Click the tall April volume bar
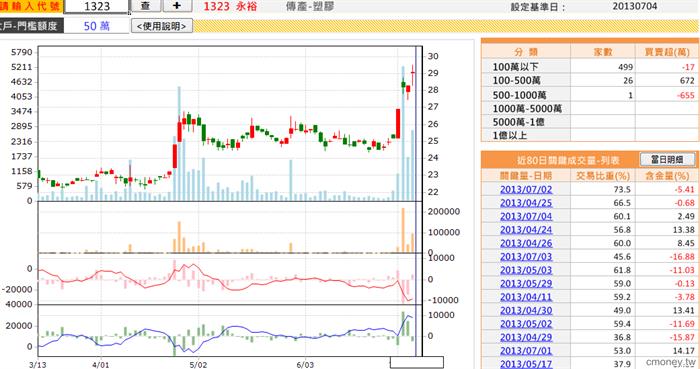The height and width of the screenshot is (369, 700). [x=179, y=144]
